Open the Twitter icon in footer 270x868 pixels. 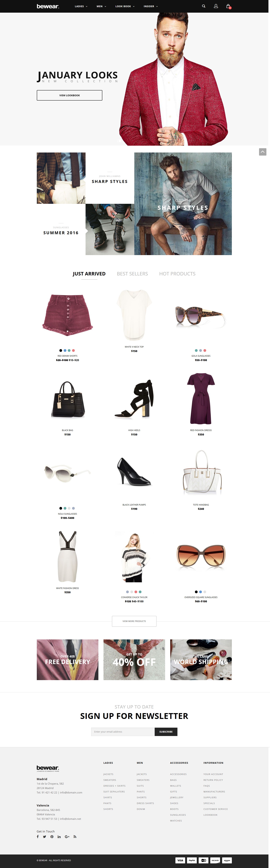[44, 837]
